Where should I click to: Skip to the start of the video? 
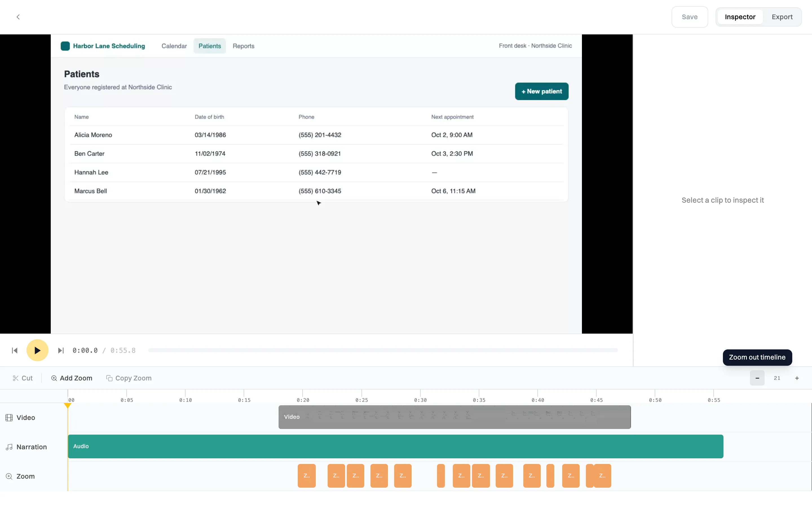click(x=14, y=351)
